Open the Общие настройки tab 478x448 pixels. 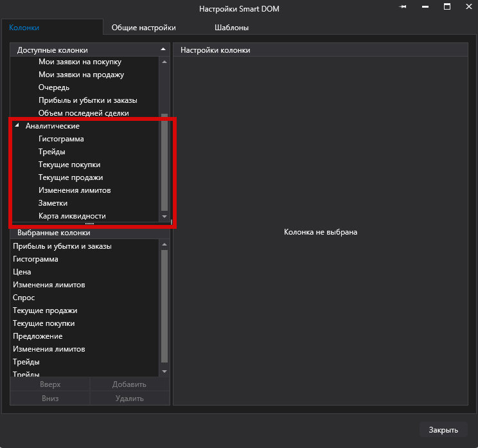[x=143, y=28]
